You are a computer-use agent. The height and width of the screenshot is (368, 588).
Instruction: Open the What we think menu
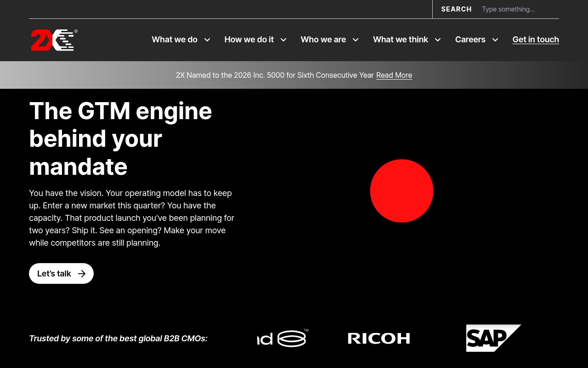(x=401, y=40)
